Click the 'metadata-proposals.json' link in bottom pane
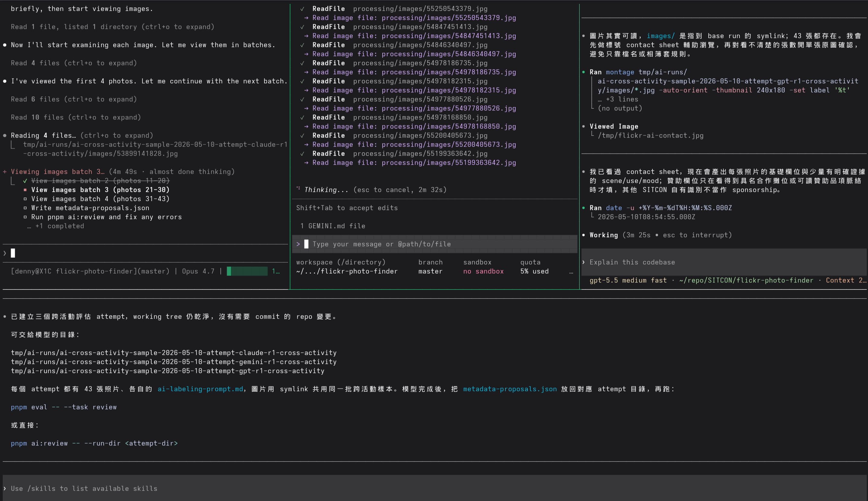This screenshot has width=868, height=501. point(510,389)
